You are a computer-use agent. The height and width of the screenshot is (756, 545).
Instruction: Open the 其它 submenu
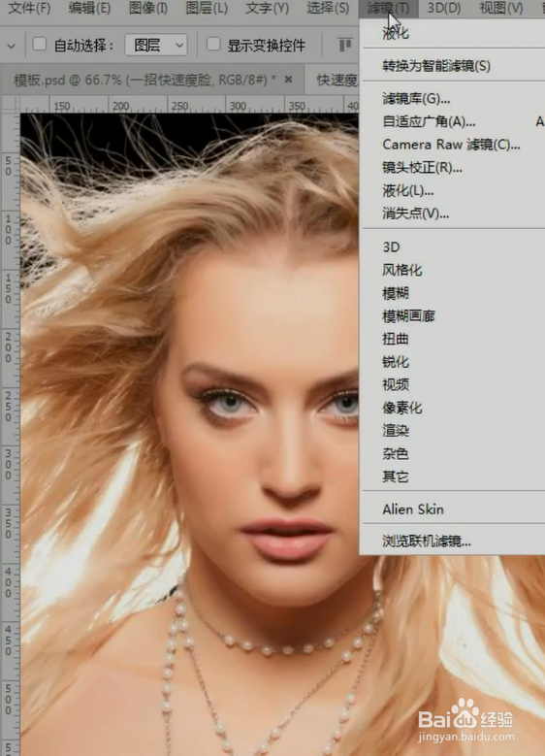click(395, 477)
